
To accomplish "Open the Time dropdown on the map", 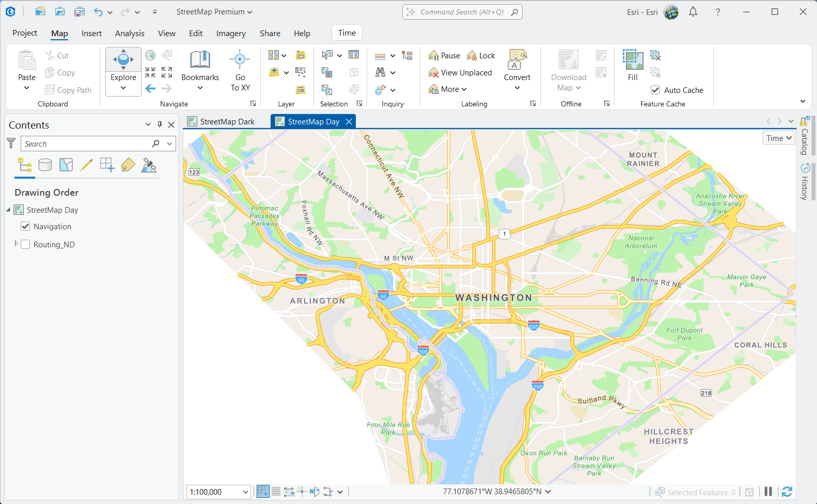I will pos(778,138).
